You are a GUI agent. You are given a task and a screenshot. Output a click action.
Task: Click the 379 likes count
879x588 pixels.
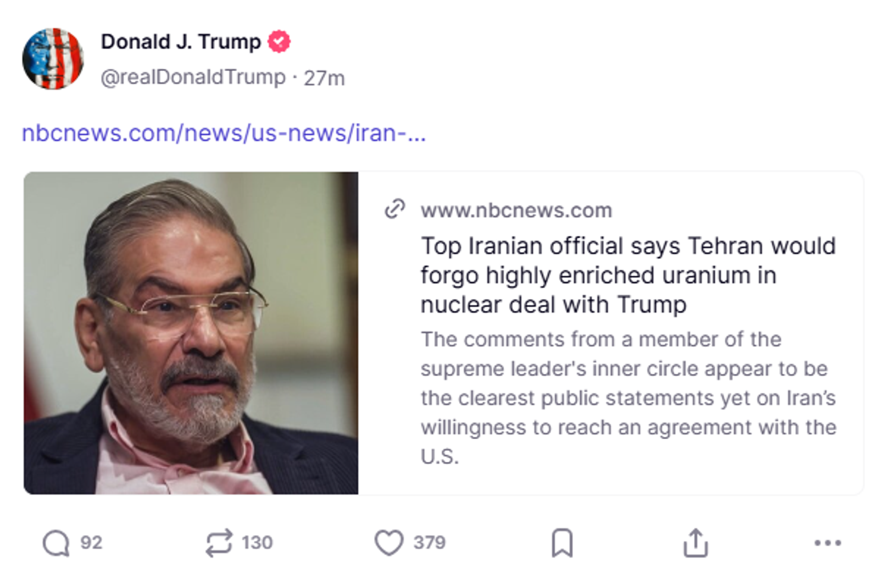pyautogui.click(x=430, y=542)
